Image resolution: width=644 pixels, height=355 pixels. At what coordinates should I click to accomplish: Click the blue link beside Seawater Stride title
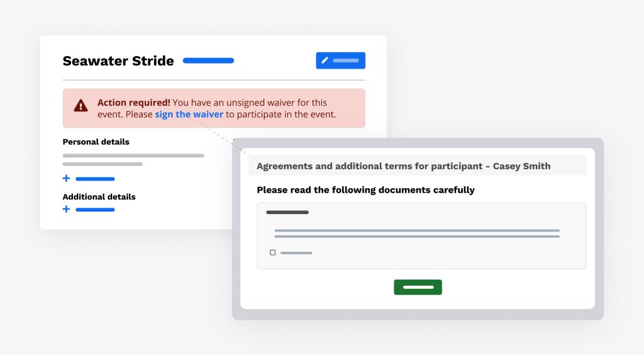(x=208, y=61)
